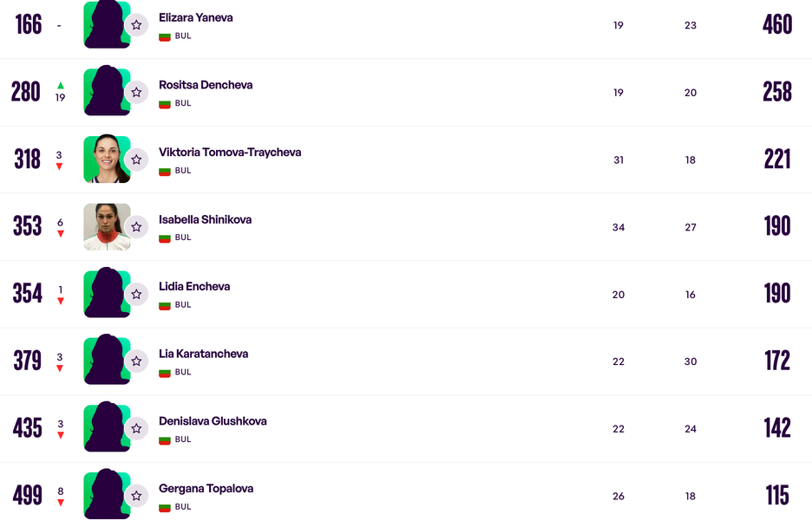812x527 pixels.
Task: Click the green up arrow at rank 280
Action: pyautogui.click(x=61, y=85)
